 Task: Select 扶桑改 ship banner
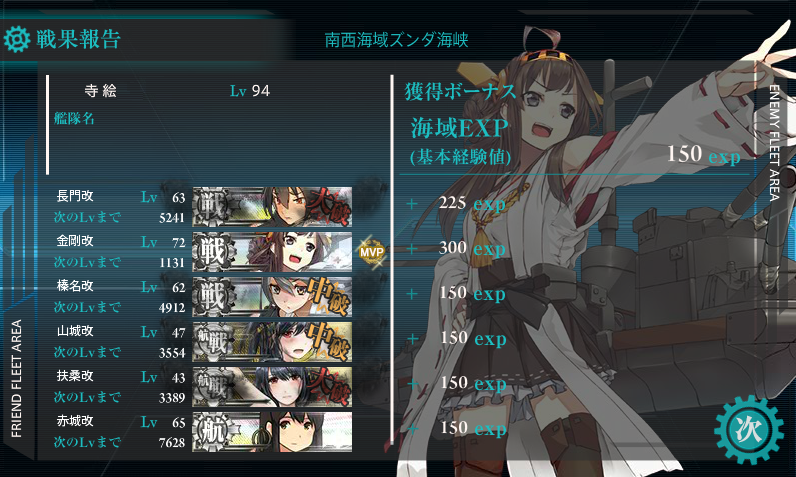272,387
